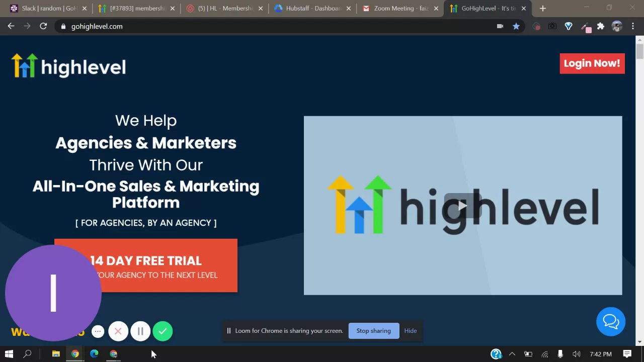
Task: Close the Hubstaff Dashboard tab
Action: (348, 9)
